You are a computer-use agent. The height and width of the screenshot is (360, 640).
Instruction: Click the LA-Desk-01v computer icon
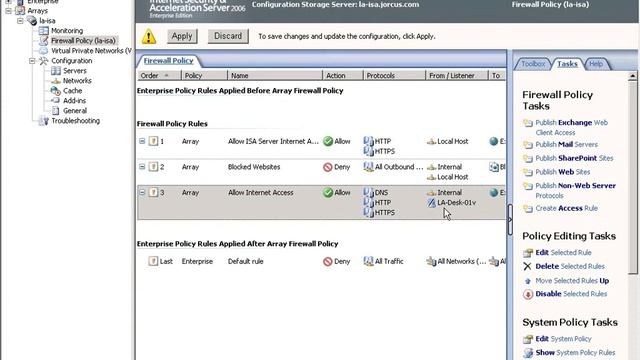coord(431,202)
